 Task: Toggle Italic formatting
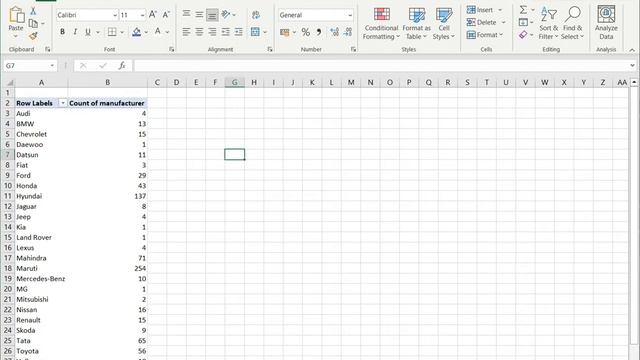point(75,31)
